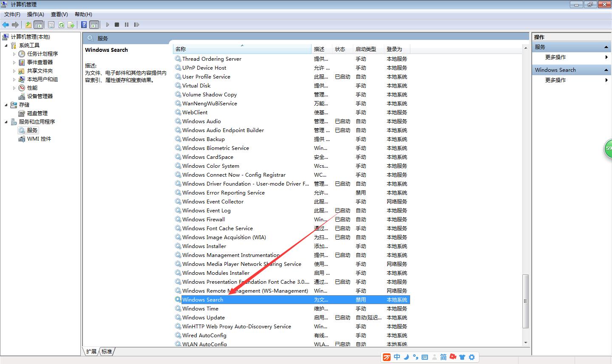612x364 pixels.
Task: Sort by the 启动类型 column header
Action: (x=368, y=49)
